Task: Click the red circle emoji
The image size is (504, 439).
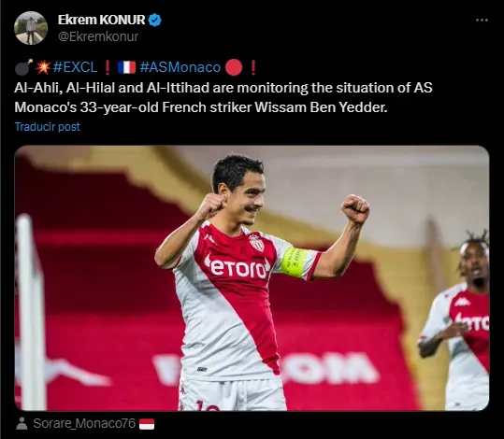Action: (x=234, y=67)
